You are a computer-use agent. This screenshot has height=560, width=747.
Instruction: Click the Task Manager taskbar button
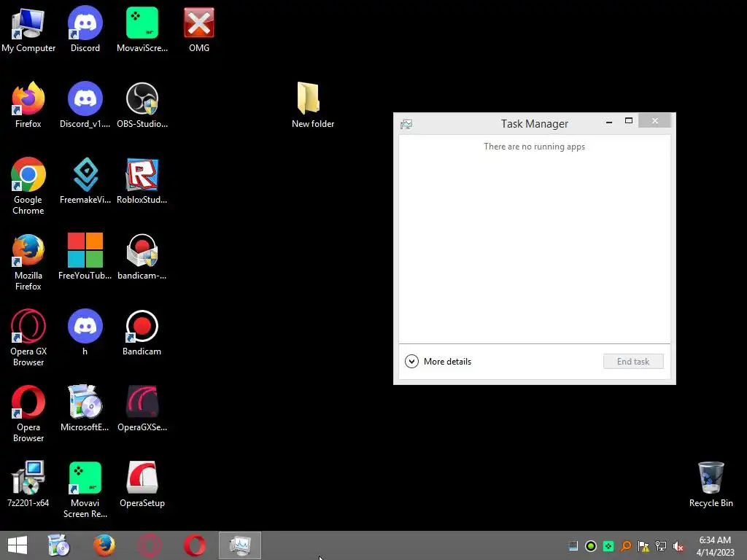click(x=240, y=545)
